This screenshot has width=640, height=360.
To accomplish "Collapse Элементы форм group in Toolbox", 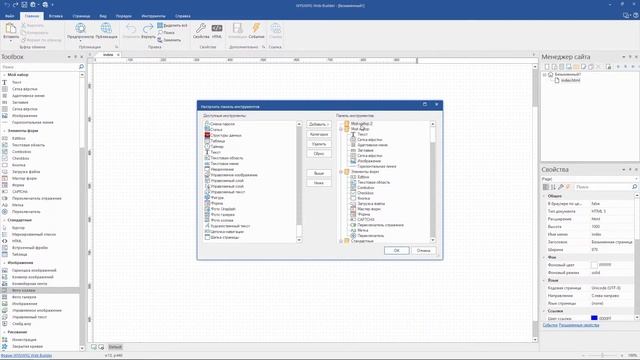I will point(4,131).
